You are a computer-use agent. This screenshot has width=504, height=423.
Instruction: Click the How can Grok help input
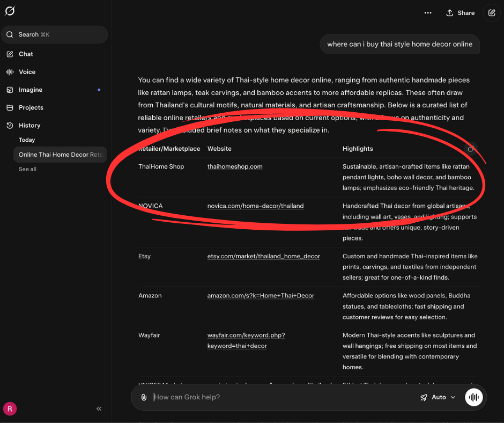(279, 397)
